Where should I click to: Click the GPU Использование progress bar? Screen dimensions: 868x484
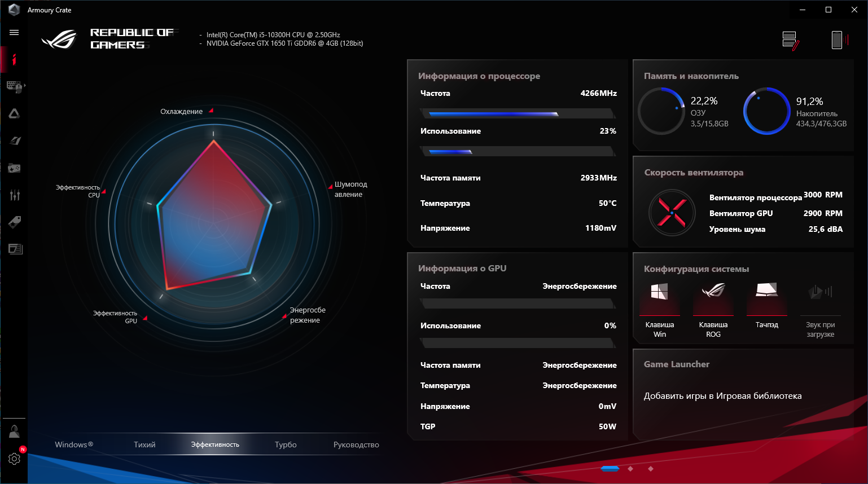[518, 343]
